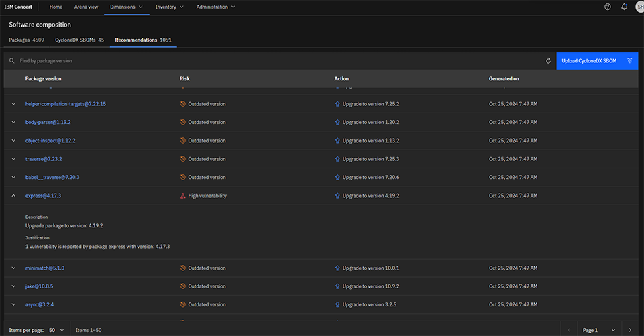Open the help icon in top bar

pyautogui.click(x=608, y=7)
